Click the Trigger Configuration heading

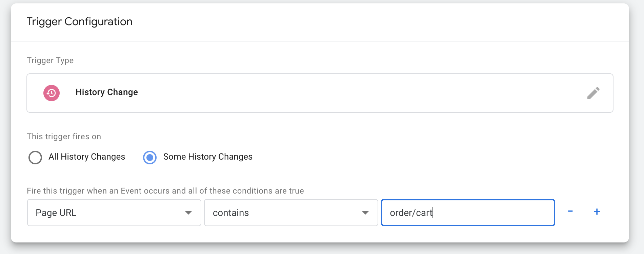80,21
